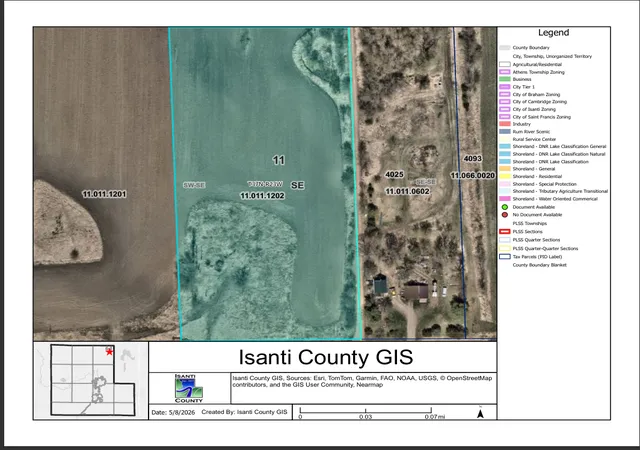Image resolution: width=640 pixels, height=450 pixels.
Task: Click the Rum River Scenic swatch
Action: click(x=505, y=131)
